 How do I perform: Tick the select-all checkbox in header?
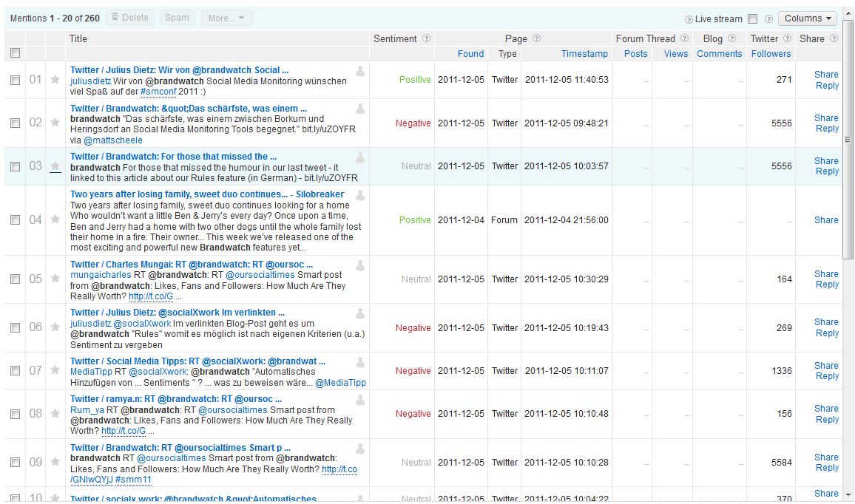tap(15, 53)
